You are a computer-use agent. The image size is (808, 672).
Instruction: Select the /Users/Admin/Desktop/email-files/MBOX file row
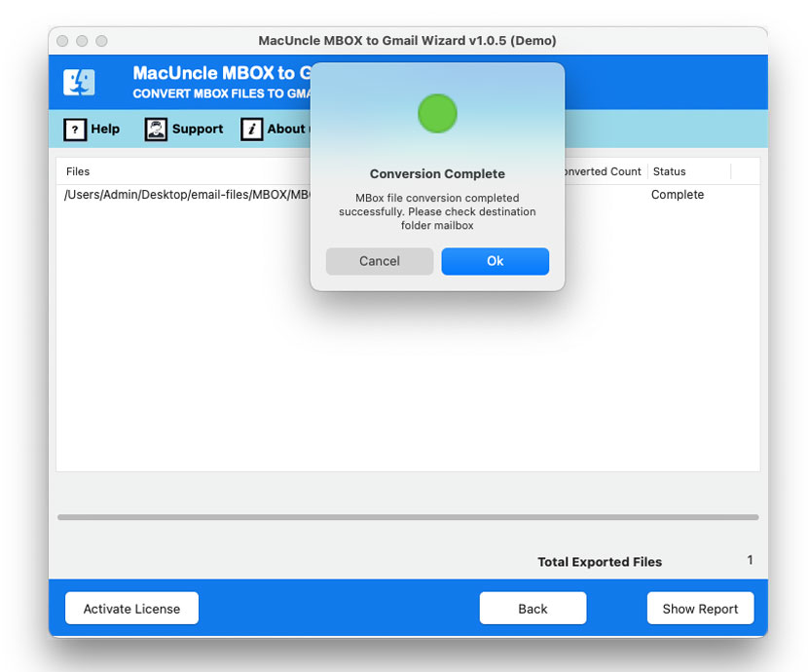pyautogui.click(x=188, y=195)
